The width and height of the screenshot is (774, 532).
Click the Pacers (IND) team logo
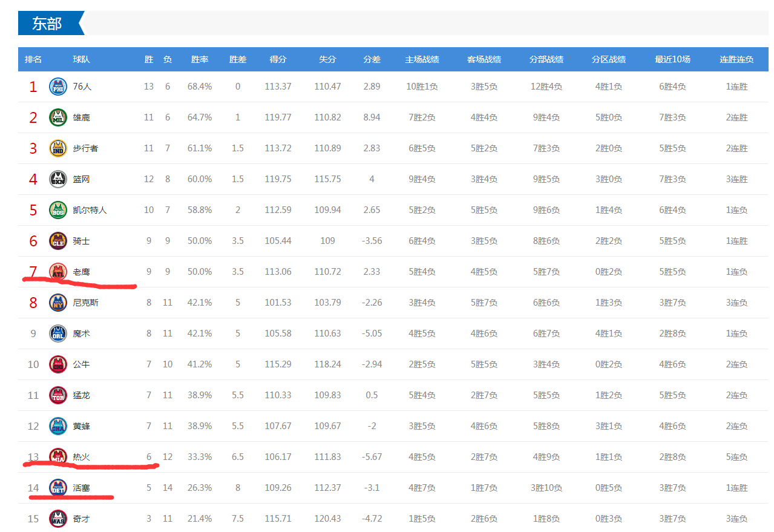[58, 148]
